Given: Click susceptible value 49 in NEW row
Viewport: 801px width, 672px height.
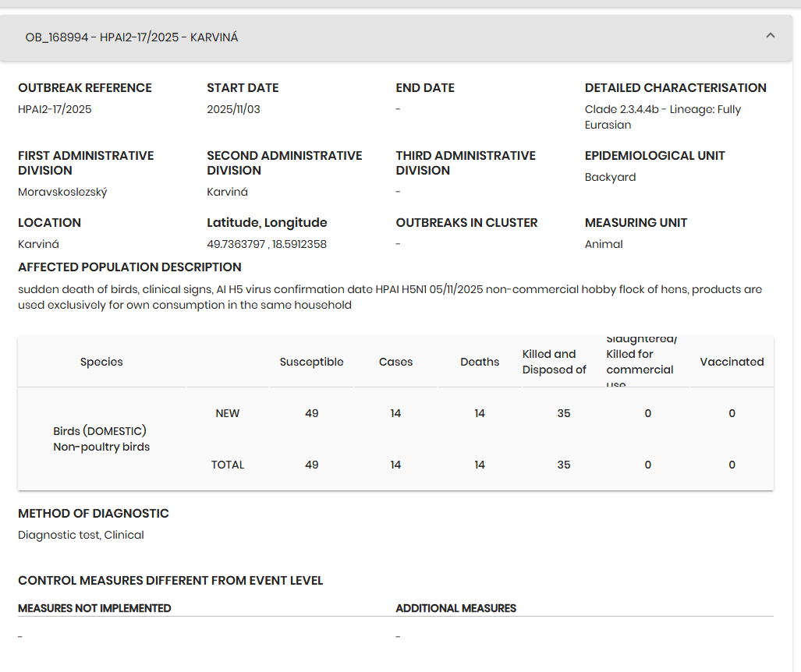Looking at the screenshot, I should (x=312, y=414).
